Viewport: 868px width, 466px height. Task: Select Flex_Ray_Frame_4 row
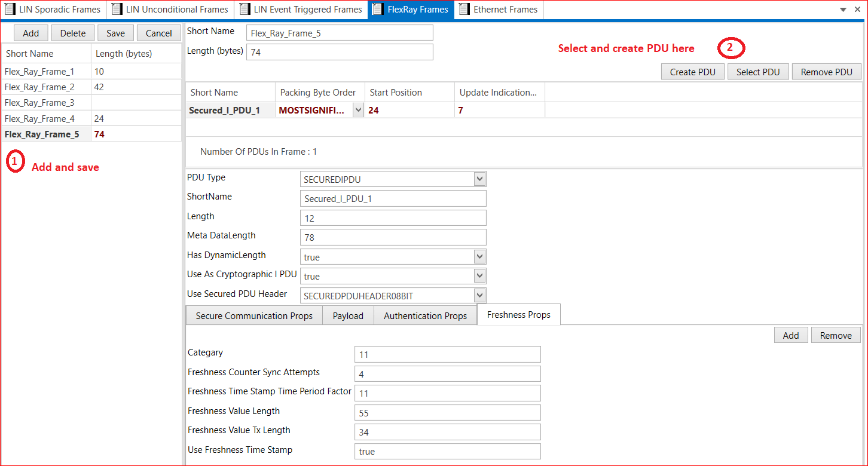[91, 118]
